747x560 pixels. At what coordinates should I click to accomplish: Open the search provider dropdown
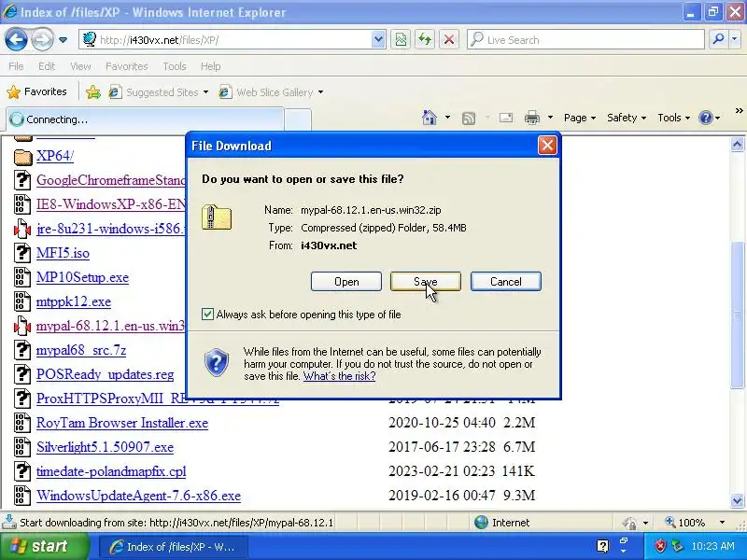[x=734, y=39]
